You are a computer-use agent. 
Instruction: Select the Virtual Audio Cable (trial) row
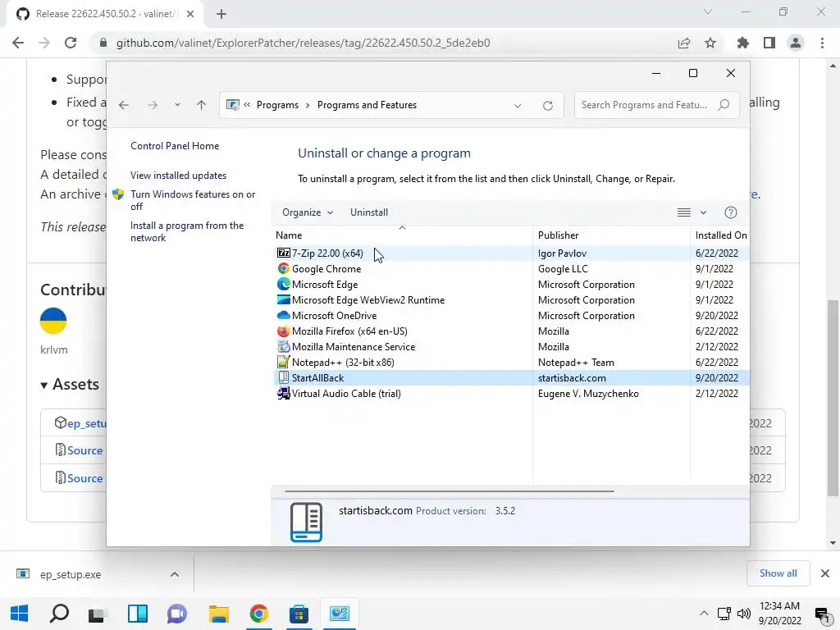click(x=510, y=393)
